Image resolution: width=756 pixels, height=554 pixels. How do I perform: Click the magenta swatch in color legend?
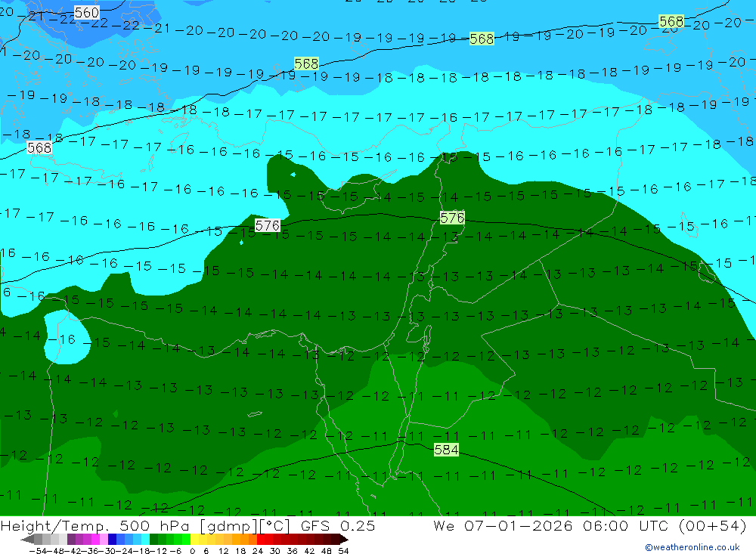[x=95, y=539]
